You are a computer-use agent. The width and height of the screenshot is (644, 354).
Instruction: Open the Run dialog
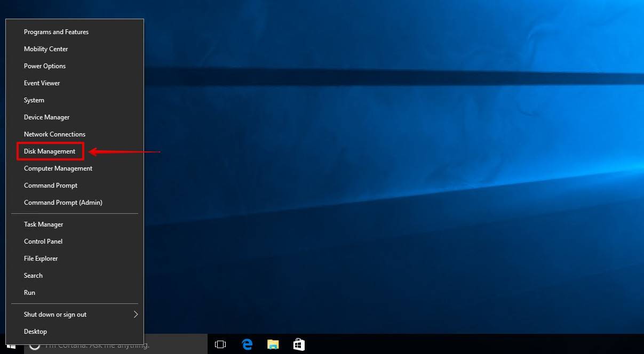click(x=29, y=292)
